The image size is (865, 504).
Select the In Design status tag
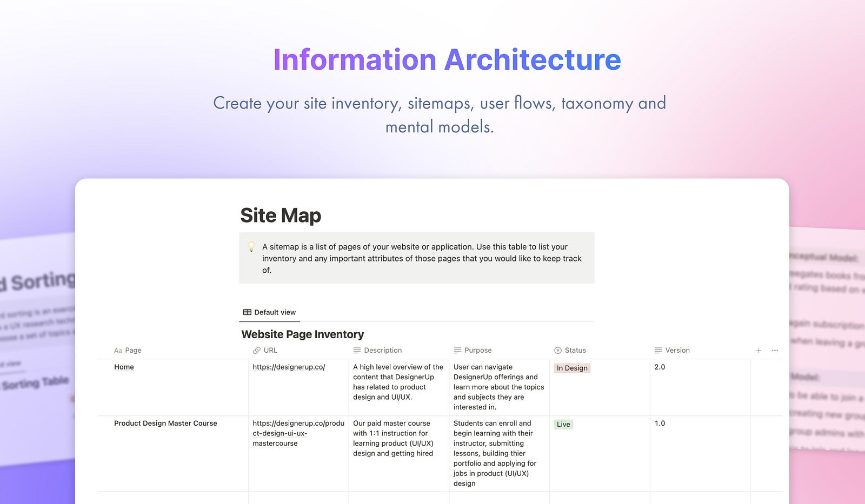click(x=572, y=368)
